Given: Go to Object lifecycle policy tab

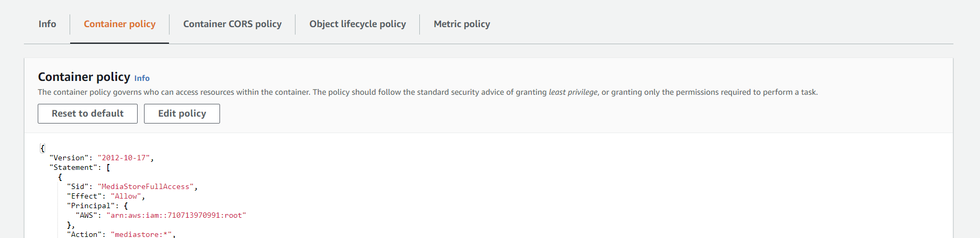Looking at the screenshot, I should pyautogui.click(x=358, y=24).
